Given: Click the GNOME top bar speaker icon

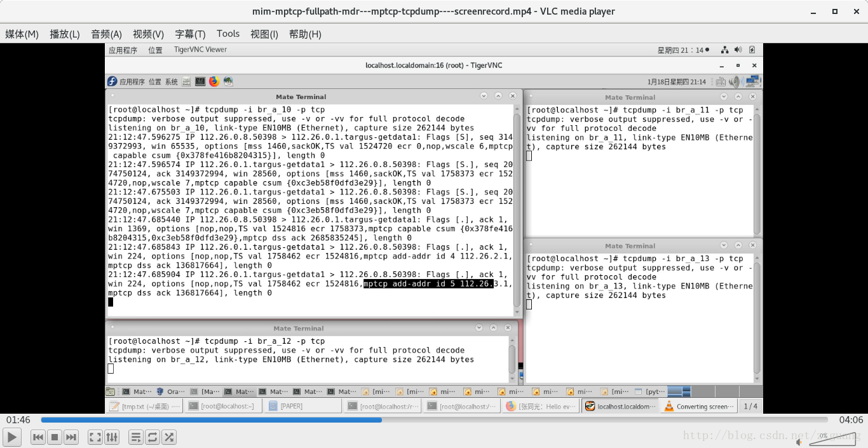Looking at the screenshot, I should coord(738,50).
